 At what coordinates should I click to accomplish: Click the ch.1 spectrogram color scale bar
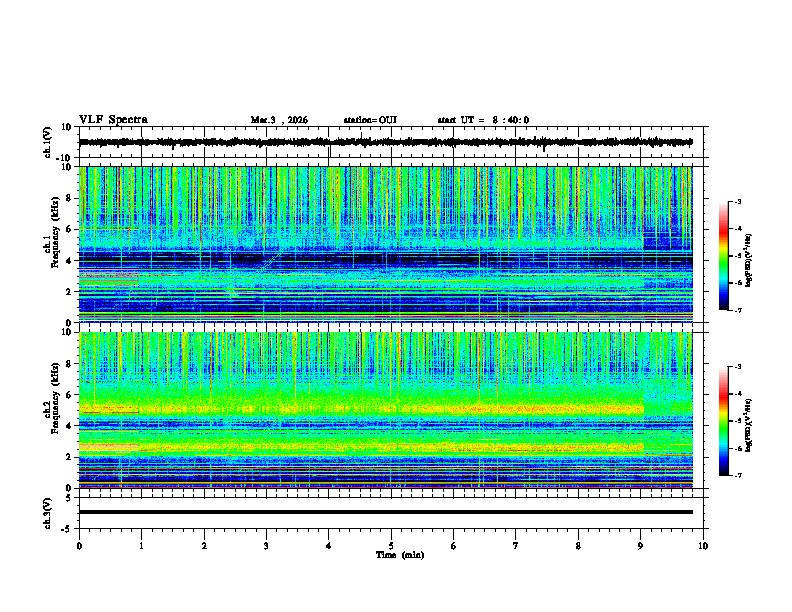723,256
